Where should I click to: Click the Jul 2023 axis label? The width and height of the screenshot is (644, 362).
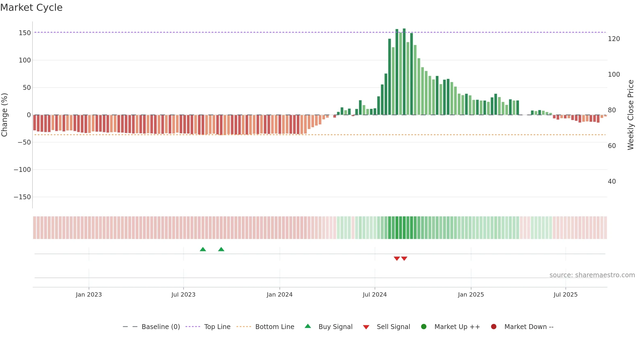(184, 295)
